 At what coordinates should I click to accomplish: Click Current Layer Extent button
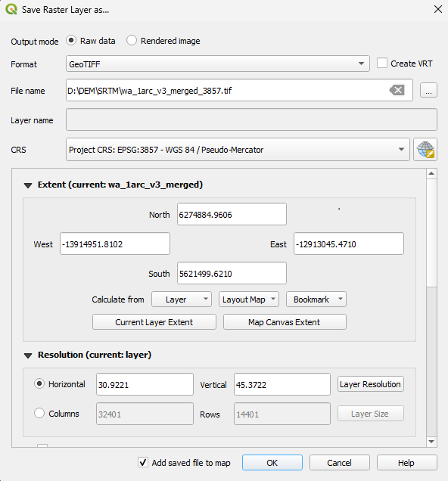pyautogui.click(x=154, y=321)
